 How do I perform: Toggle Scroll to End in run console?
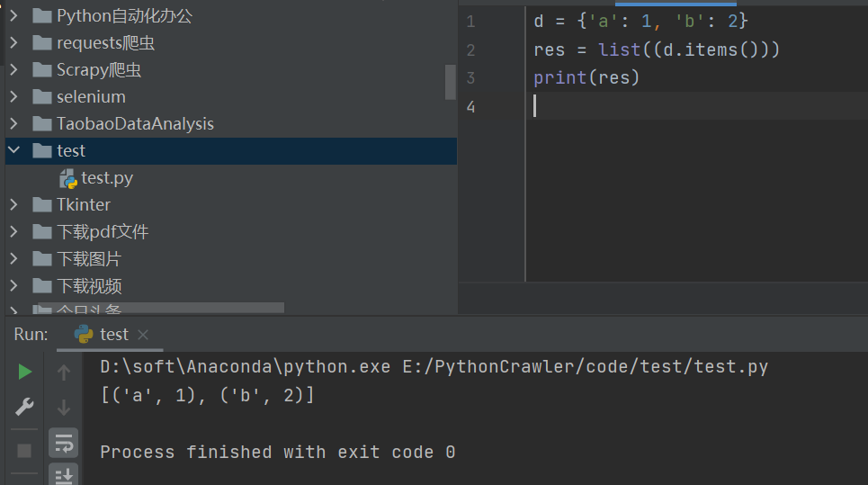[x=64, y=475]
